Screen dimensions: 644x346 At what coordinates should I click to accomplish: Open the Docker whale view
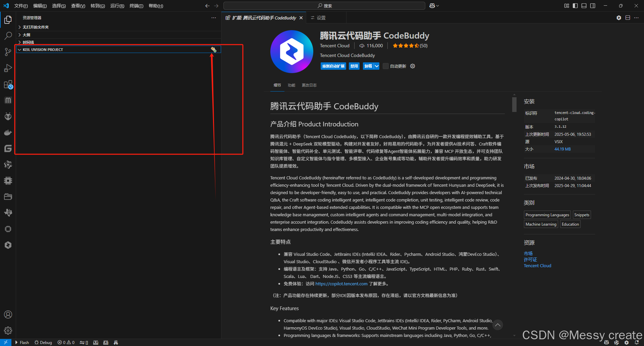click(x=8, y=132)
